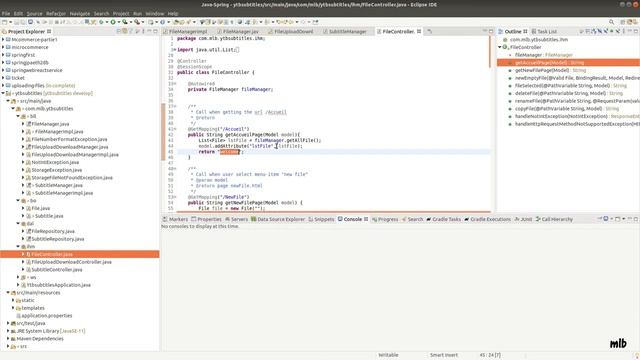This screenshot has height=360, width=640.
Task: Expand the folded imports at line 3
Action: coord(175,50)
